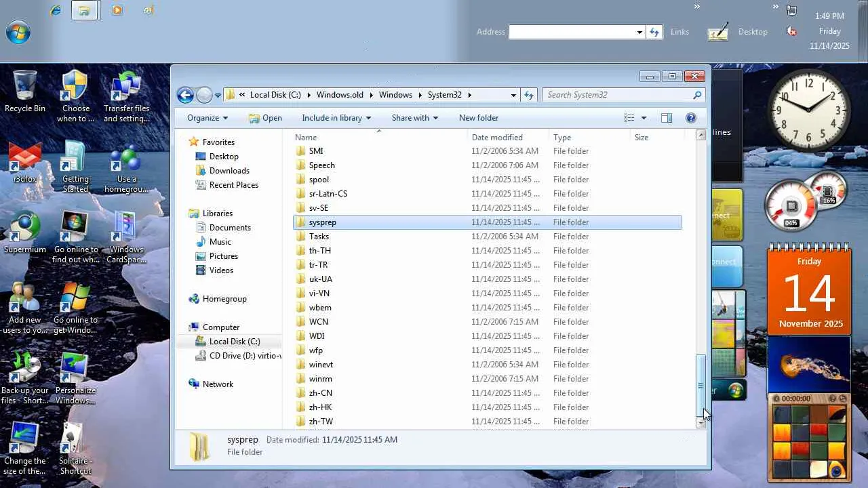Click the Windows Explorer taskbar button
This screenshot has height=488, width=868.
[85, 10]
